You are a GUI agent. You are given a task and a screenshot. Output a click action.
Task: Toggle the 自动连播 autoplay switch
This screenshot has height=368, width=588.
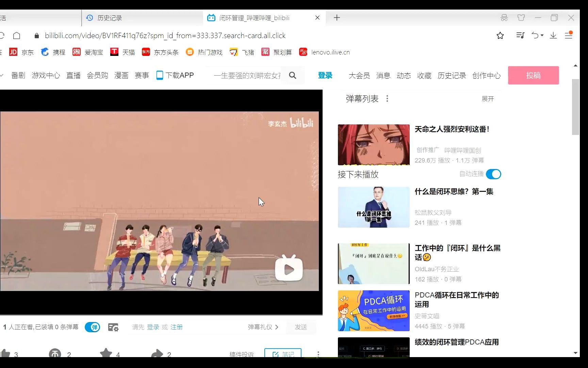493,174
